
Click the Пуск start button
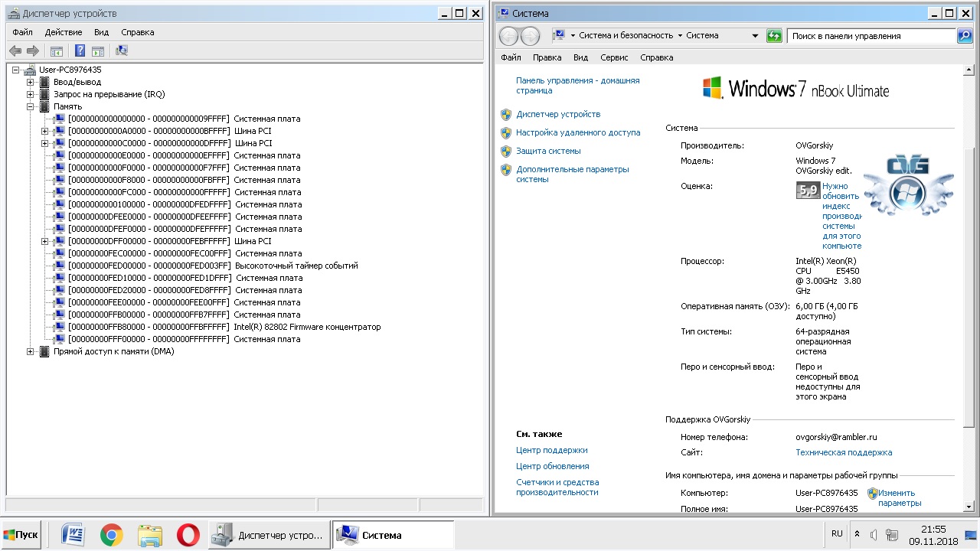[x=21, y=535]
